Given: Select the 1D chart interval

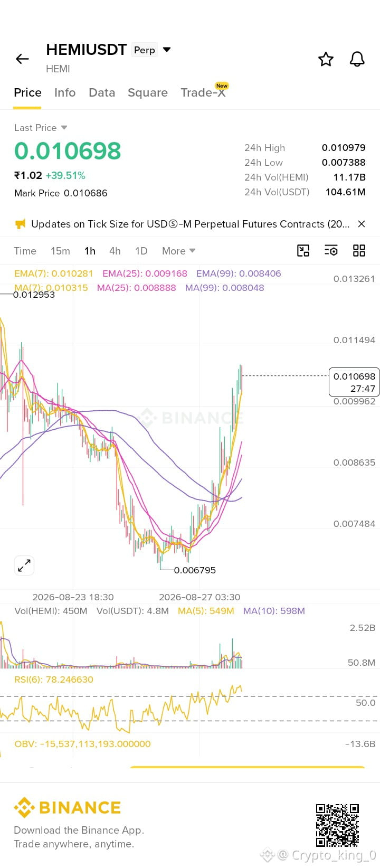Looking at the screenshot, I should (141, 251).
